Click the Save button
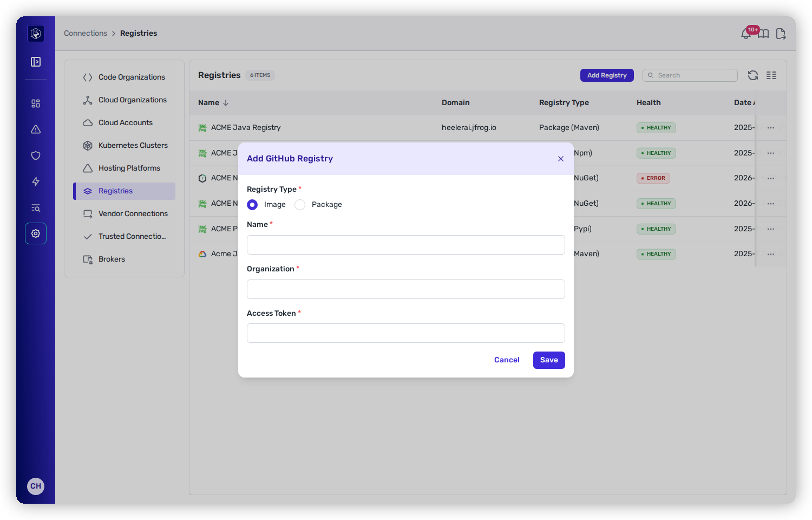The image size is (812, 520). click(549, 360)
